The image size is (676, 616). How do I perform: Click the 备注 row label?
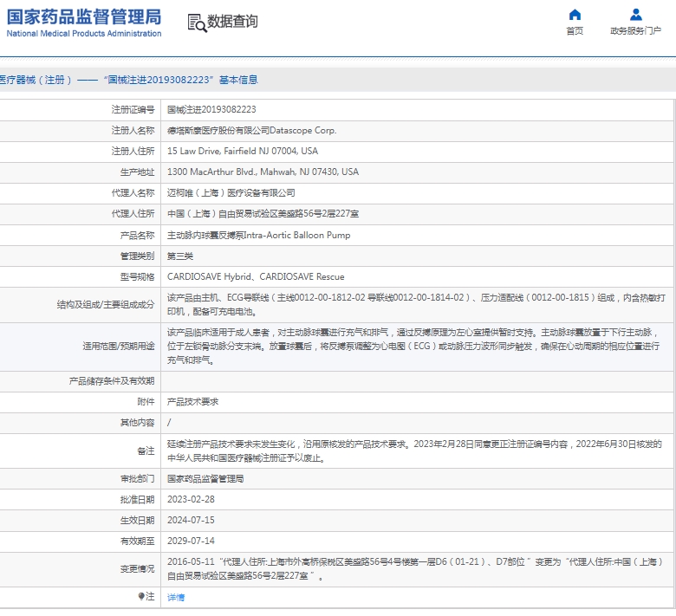pyautogui.click(x=146, y=451)
